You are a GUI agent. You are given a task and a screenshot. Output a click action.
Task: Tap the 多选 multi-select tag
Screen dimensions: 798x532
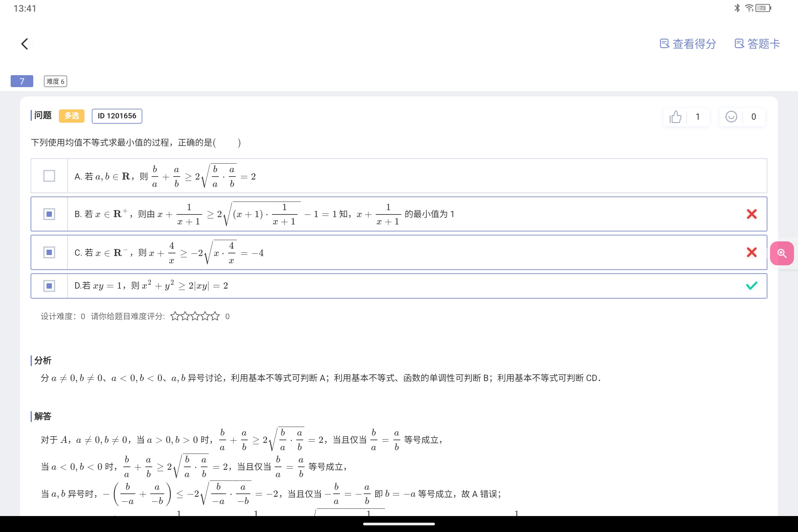click(x=71, y=116)
